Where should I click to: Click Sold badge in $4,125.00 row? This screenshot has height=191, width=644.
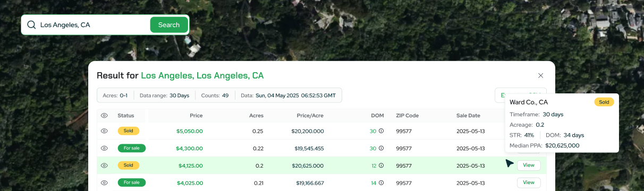(x=129, y=165)
